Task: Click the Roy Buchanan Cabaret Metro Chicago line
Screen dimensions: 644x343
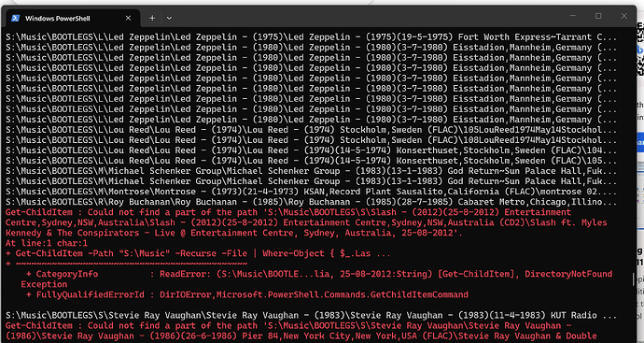Action: [x=311, y=202]
